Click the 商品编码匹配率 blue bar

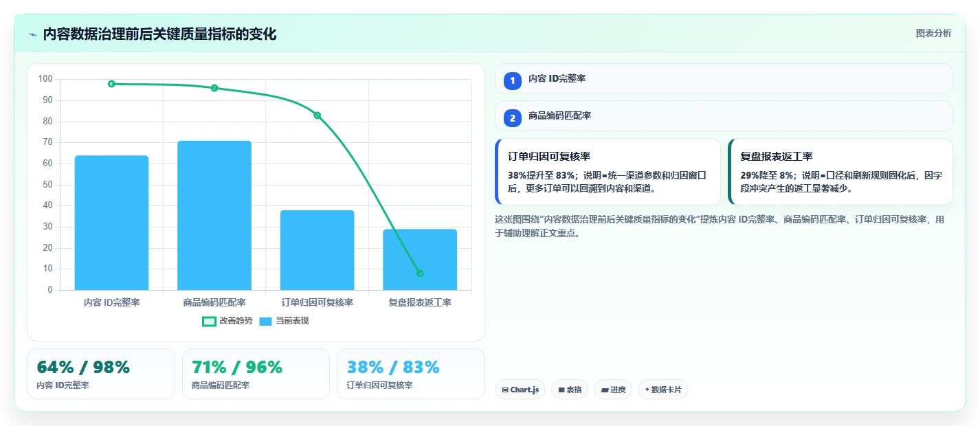(214, 215)
